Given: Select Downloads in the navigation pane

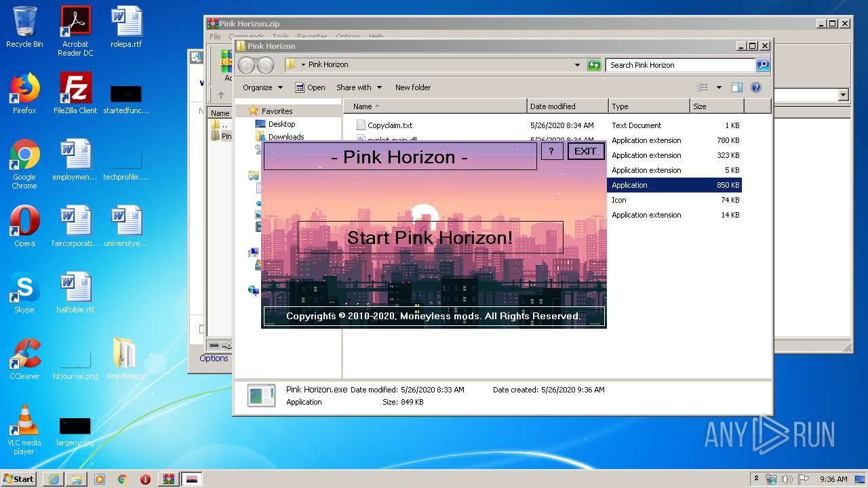Looking at the screenshot, I should 285,136.
